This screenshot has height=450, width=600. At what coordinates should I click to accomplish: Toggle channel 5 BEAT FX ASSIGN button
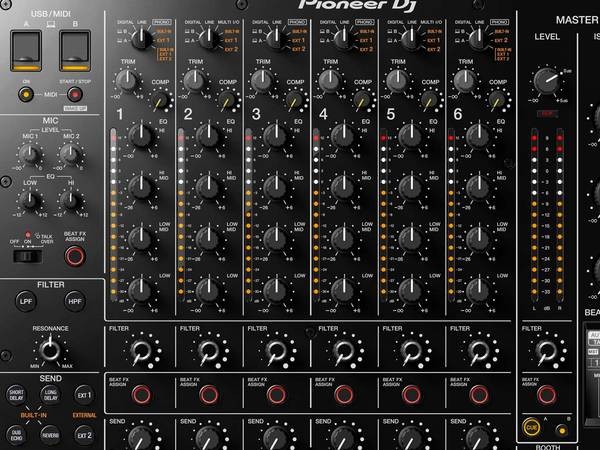[x=411, y=395]
